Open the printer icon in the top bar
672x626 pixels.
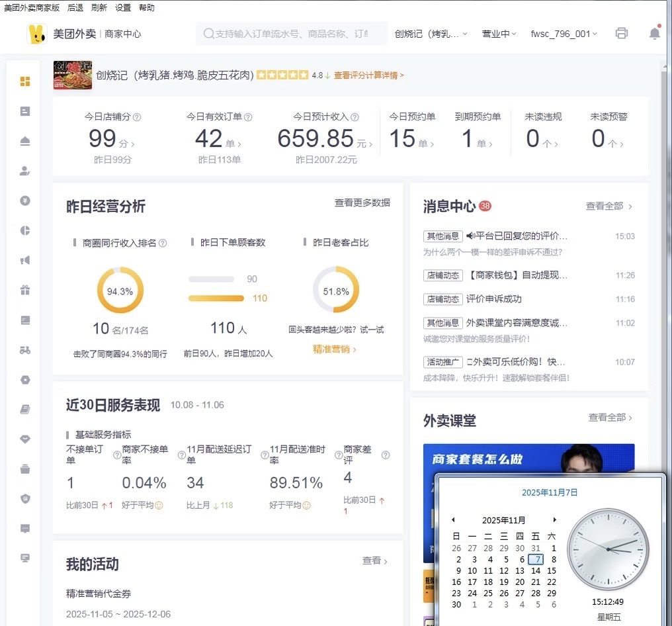[x=621, y=32]
